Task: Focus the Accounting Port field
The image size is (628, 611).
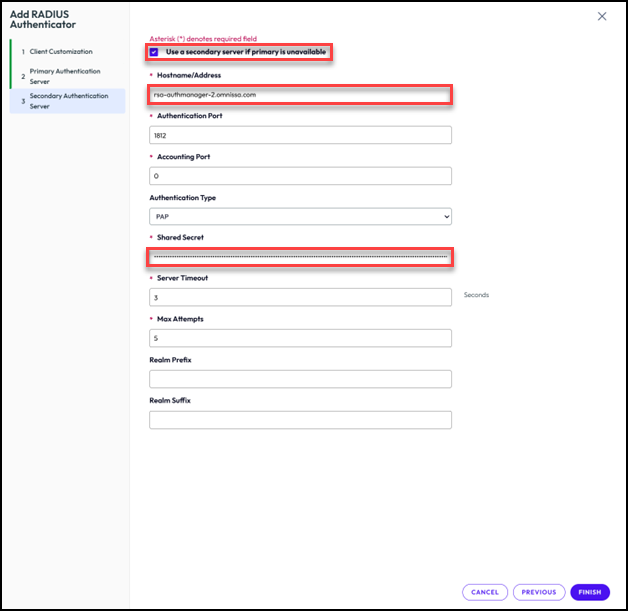Action: tap(300, 176)
